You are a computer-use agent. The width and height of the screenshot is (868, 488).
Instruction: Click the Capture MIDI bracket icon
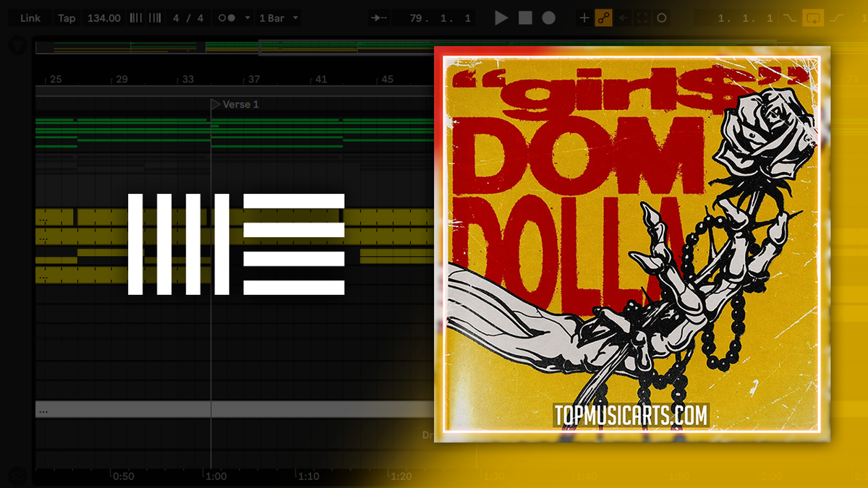(642, 18)
